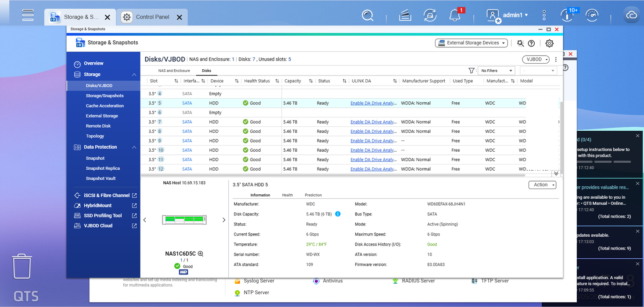
Task: Select the slot 11 disk row
Action: pos(351,160)
